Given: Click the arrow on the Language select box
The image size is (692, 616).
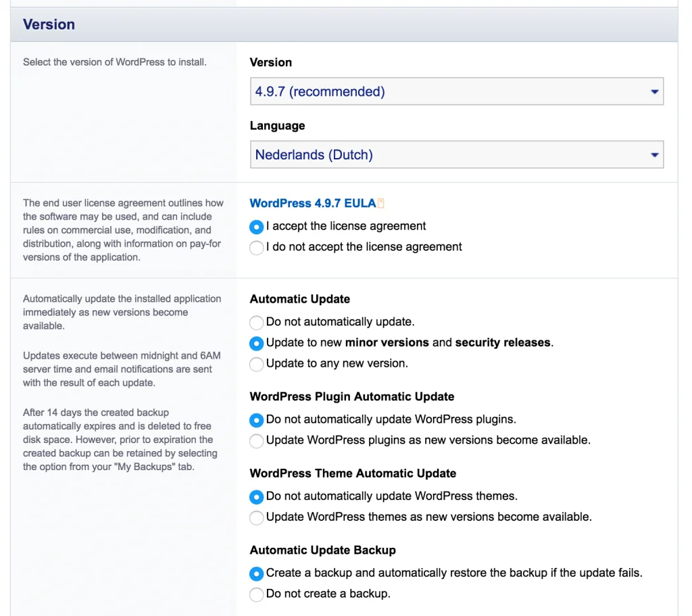Looking at the screenshot, I should [x=653, y=155].
